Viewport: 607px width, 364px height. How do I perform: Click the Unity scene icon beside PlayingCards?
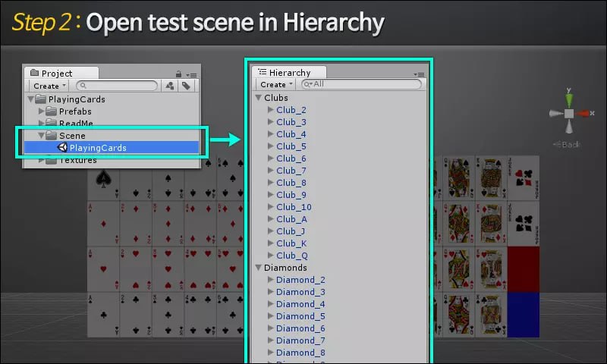(62, 148)
